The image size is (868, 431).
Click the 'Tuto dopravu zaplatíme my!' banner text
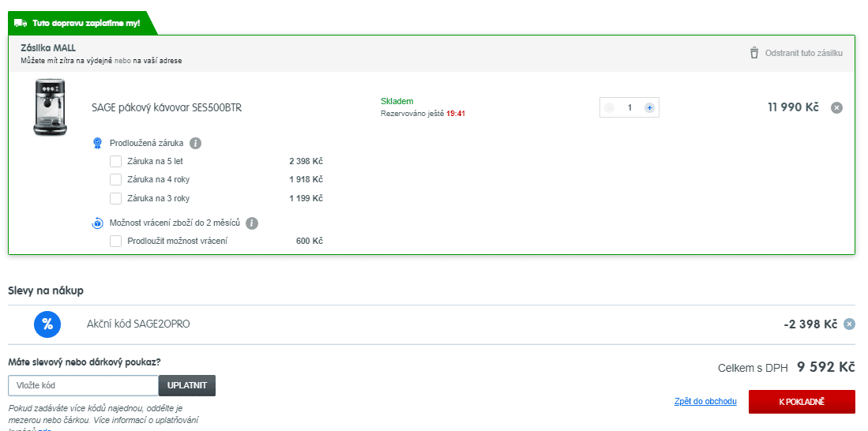(x=86, y=23)
